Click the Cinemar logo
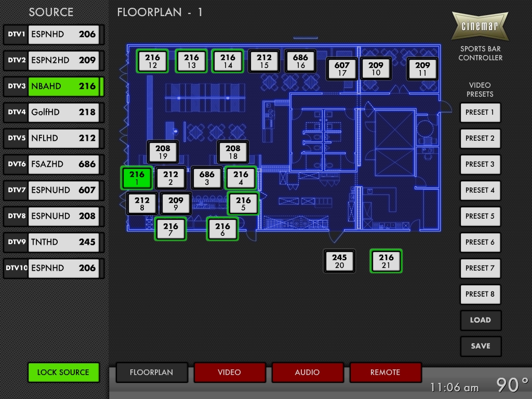Screen dimensions: 532x399 pos(480,26)
